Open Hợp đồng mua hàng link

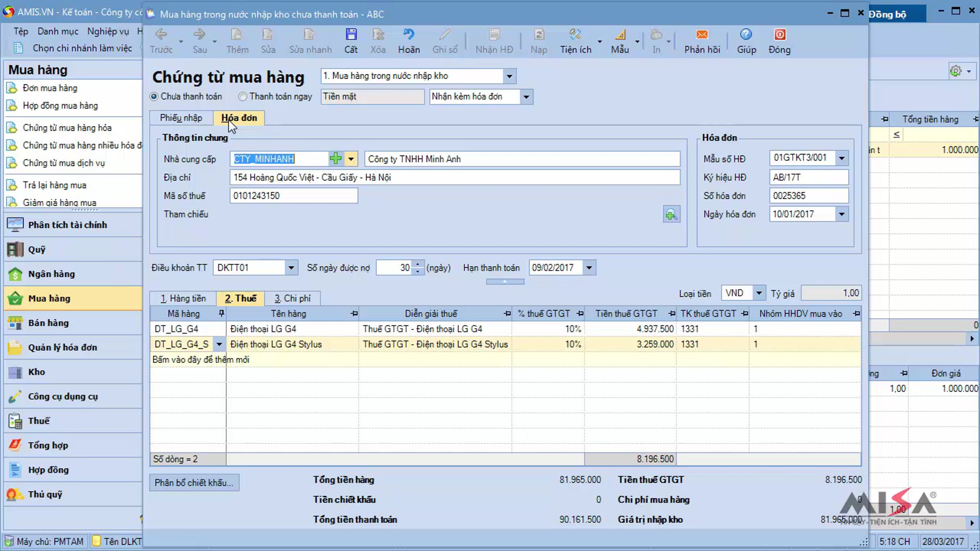click(60, 106)
